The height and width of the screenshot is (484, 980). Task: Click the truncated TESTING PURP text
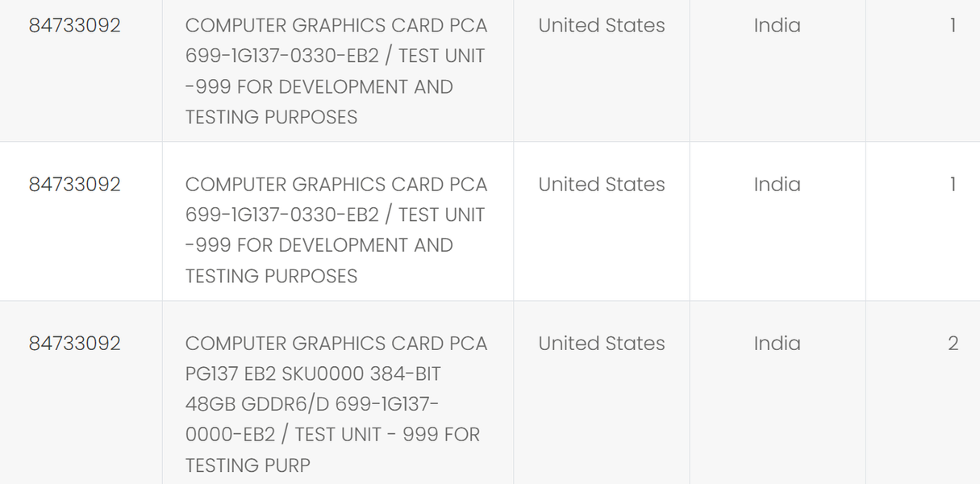248,465
